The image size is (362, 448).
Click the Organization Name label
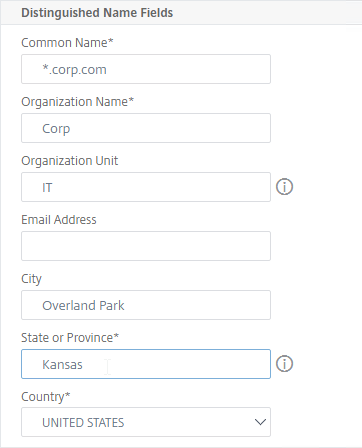(x=78, y=102)
